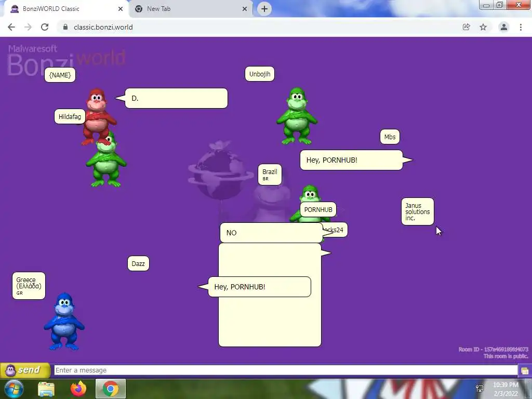Click the Hey, PORNHUB! bubble under Mbs
This screenshot has height=399, width=532.
(351, 160)
